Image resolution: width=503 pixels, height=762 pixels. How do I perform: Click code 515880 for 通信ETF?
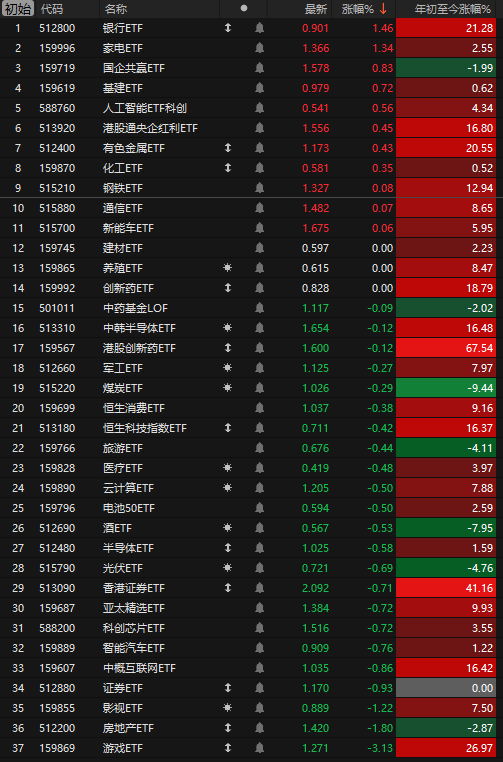[x=57, y=208]
